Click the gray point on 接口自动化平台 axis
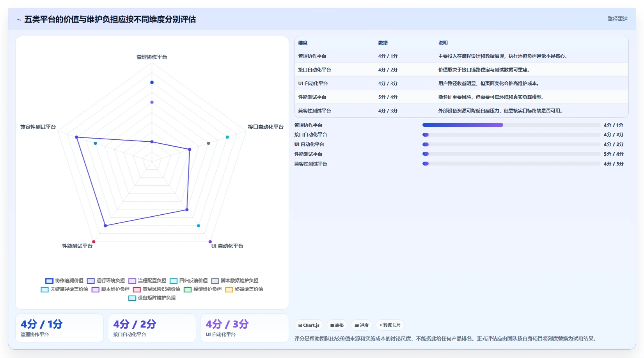 tap(208, 143)
